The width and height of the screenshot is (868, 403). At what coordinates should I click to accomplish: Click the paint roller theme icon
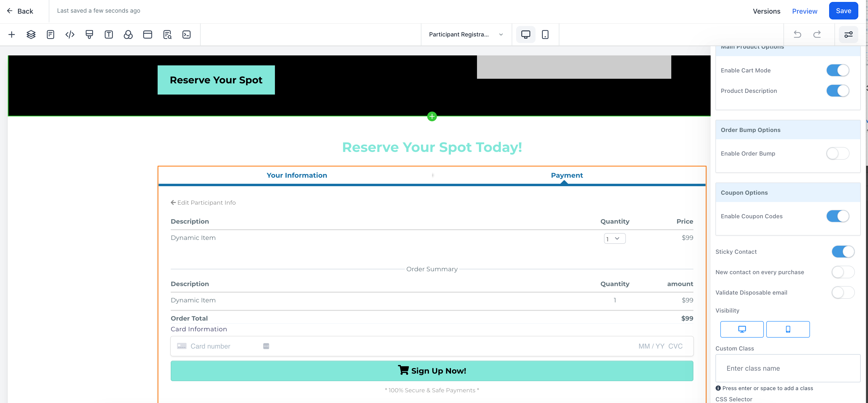[89, 35]
